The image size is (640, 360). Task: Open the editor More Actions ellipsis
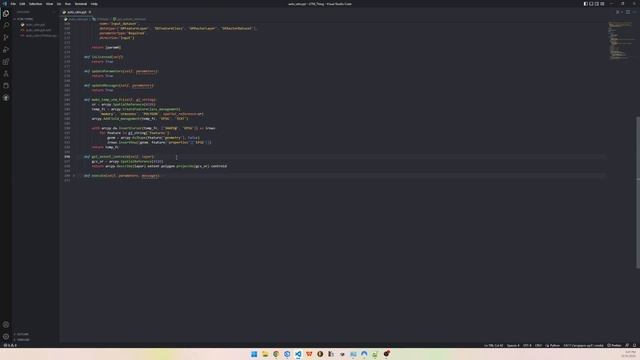pos(634,12)
